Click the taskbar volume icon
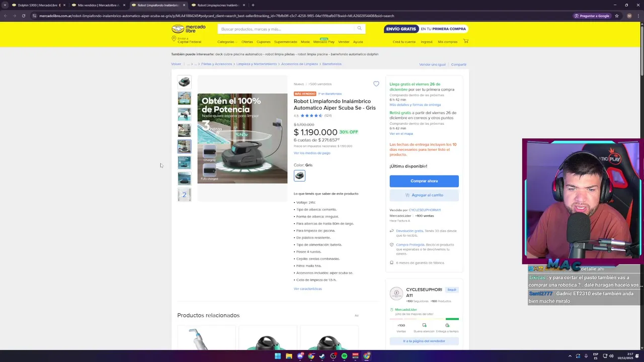This screenshot has width=644, height=362. coord(611,356)
